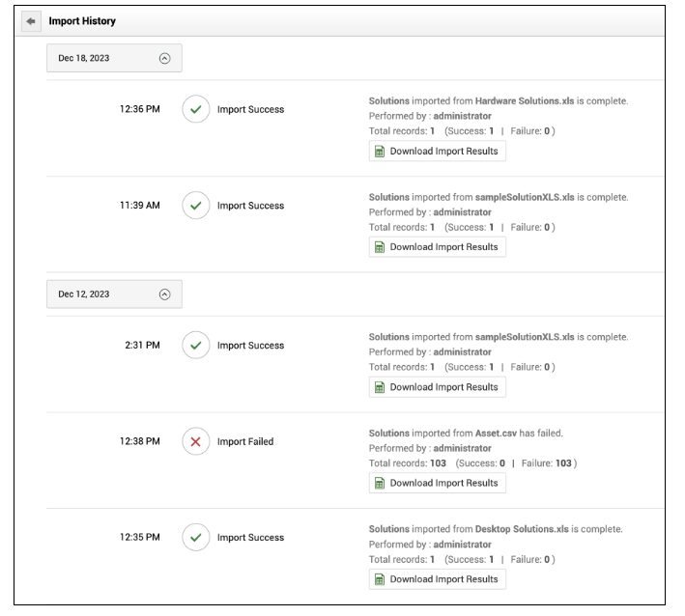The height and width of the screenshot is (616, 685).
Task: Click green checkmark icon for 12:36 PM import
Action: pyautogui.click(x=196, y=109)
